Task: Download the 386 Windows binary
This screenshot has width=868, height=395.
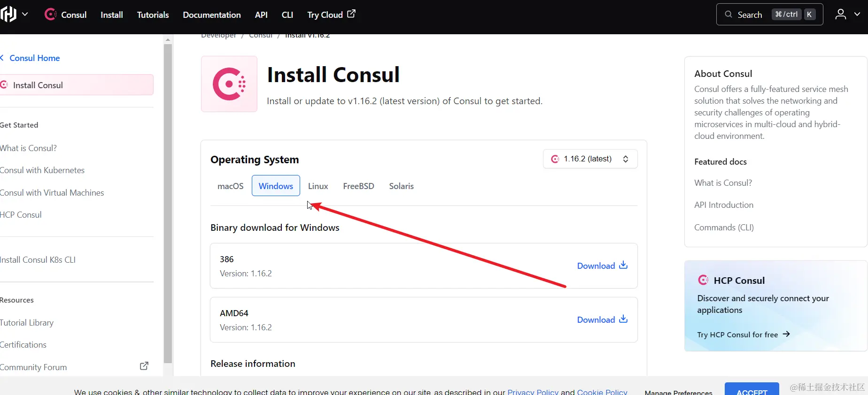Action: [602, 266]
